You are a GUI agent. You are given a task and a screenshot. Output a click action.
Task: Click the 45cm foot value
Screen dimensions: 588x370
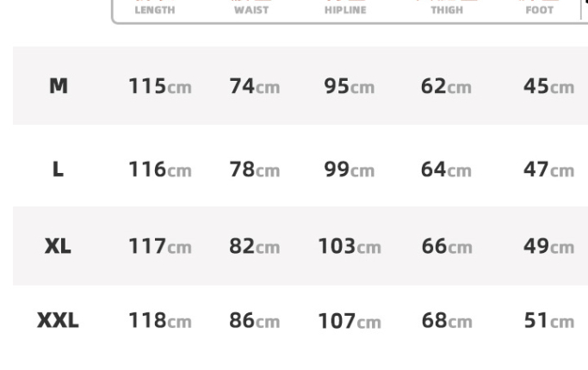click(x=548, y=86)
